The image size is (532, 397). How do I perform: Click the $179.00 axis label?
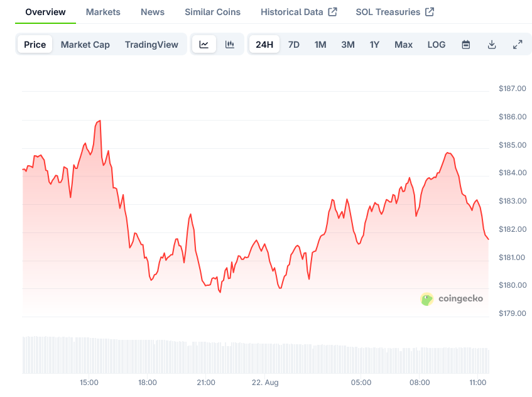[x=513, y=313]
